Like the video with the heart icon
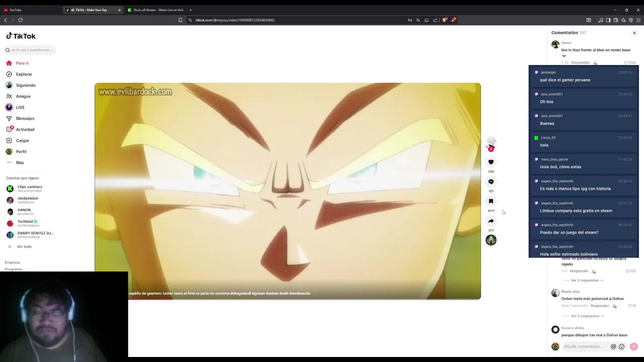 pos(491,162)
